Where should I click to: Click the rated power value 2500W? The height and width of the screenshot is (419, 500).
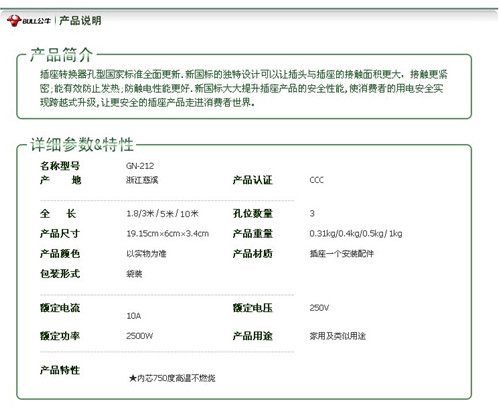(140, 336)
